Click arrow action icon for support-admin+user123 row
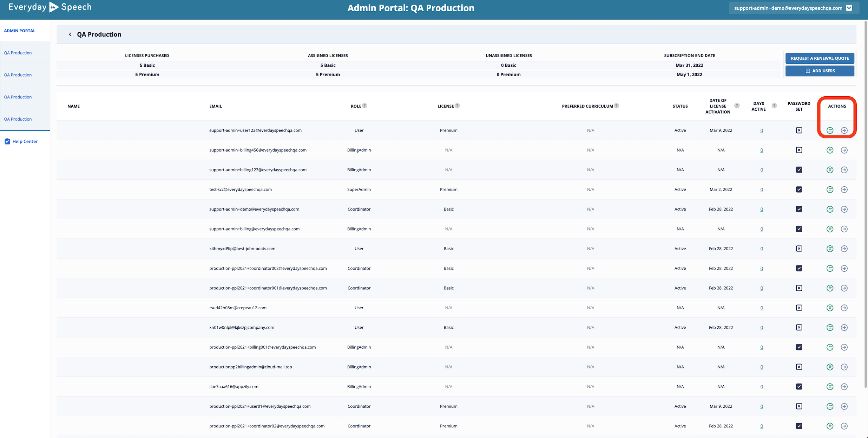868x438 pixels. 844,130
